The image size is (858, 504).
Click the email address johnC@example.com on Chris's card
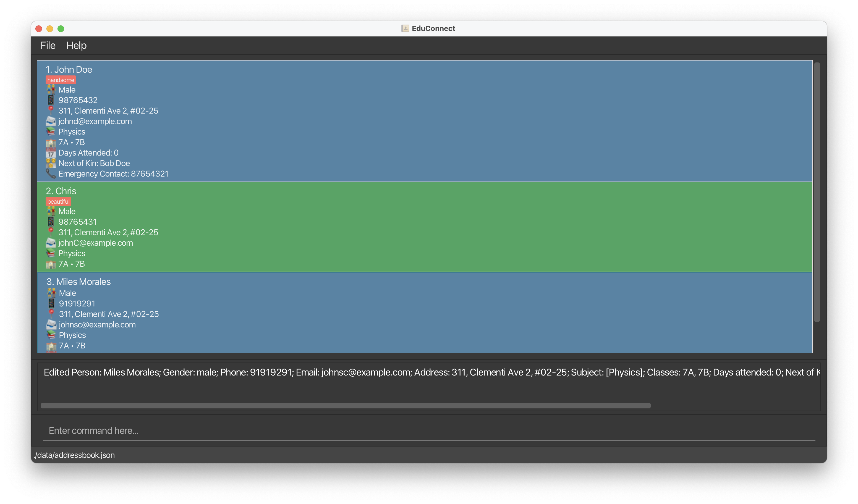(x=95, y=243)
